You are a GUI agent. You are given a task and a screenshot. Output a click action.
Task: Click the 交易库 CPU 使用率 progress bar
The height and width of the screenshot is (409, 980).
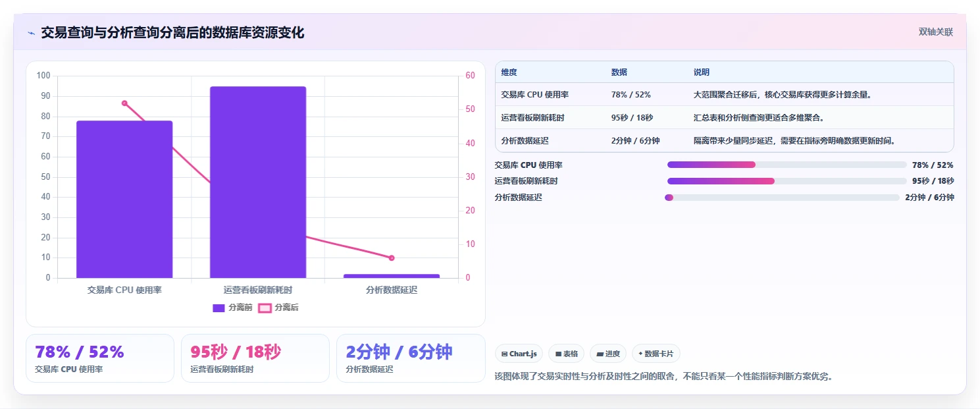(787, 165)
